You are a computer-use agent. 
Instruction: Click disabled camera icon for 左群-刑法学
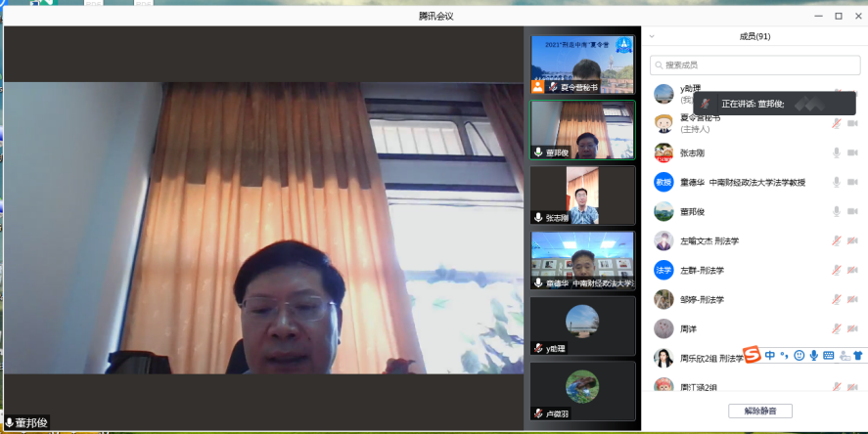coord(852,270)
